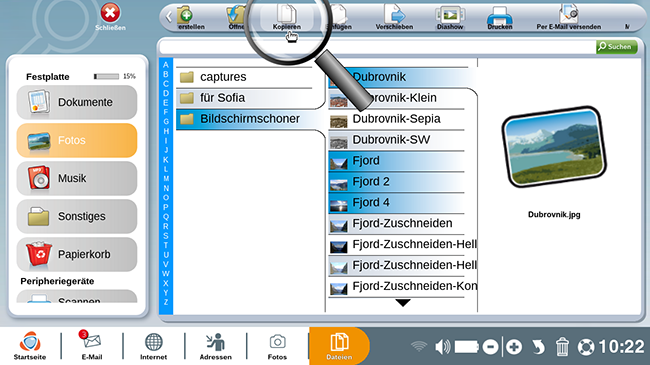Click the Kopieren (copy) toolbar icon

(286, 17)
